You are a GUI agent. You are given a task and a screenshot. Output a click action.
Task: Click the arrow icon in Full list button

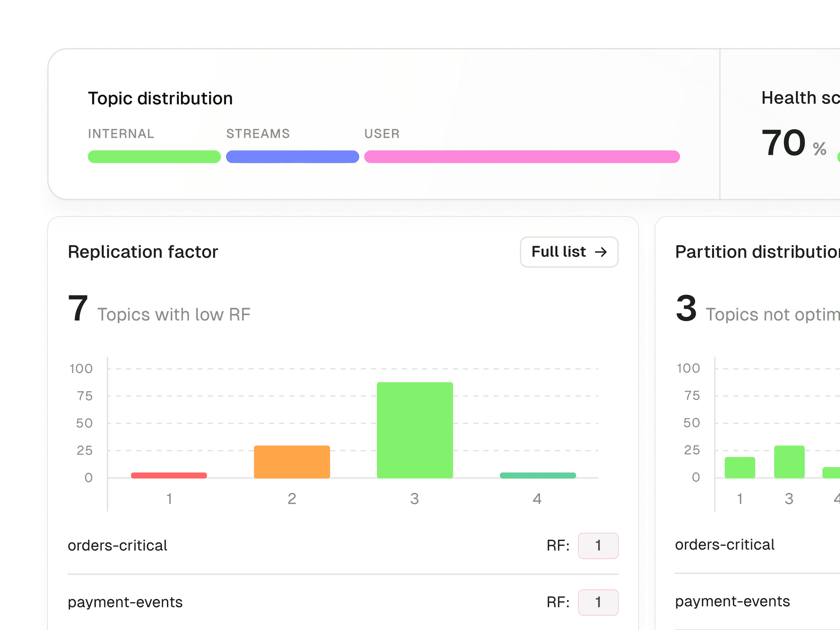point(601,252)
